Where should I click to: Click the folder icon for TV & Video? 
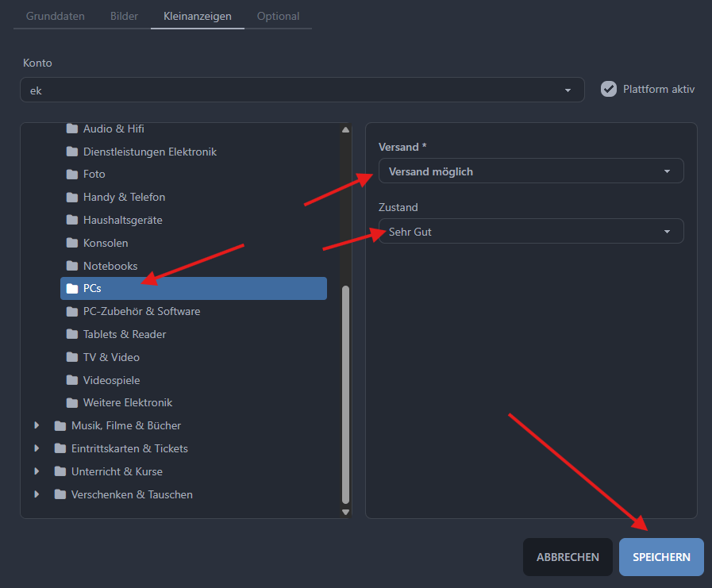(x=72, y=357)
